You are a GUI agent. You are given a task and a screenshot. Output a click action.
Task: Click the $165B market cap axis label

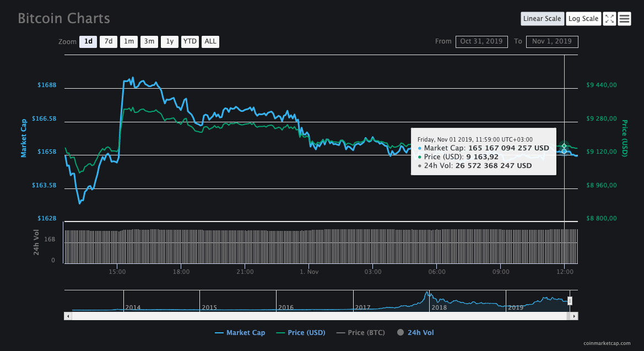(47, 152)
